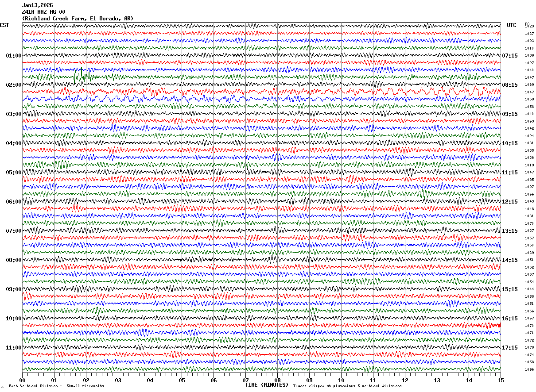
Task: Click the date text 'Jan13,2026'
Action: tap(37, 5)
